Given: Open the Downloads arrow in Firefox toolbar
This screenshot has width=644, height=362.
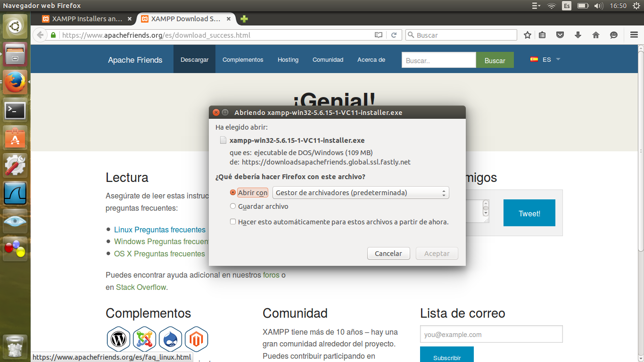Looking at the screenshot, I should [x=578, y=35].
